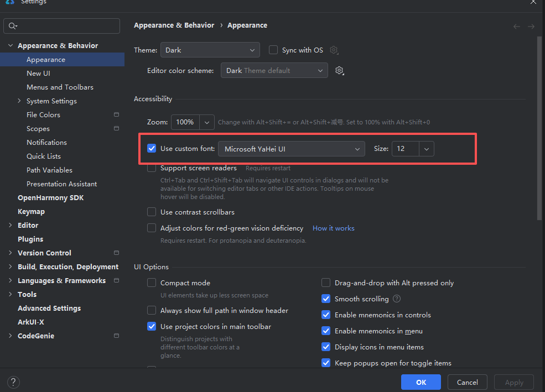Click the OK button
Viewport: 545px width, 392px height.
(421, 382)
